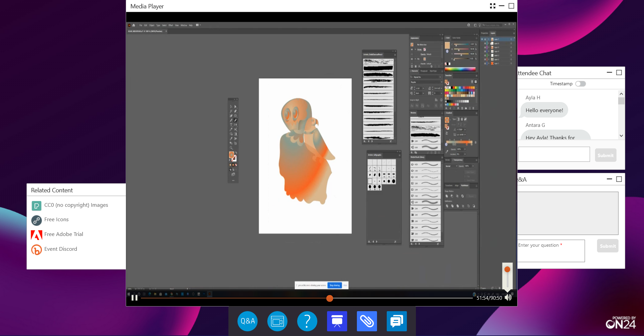644x336 pixels.
Task: Toggle the Timestamp switch in Attendee Chat
Action: click(581, 84)
